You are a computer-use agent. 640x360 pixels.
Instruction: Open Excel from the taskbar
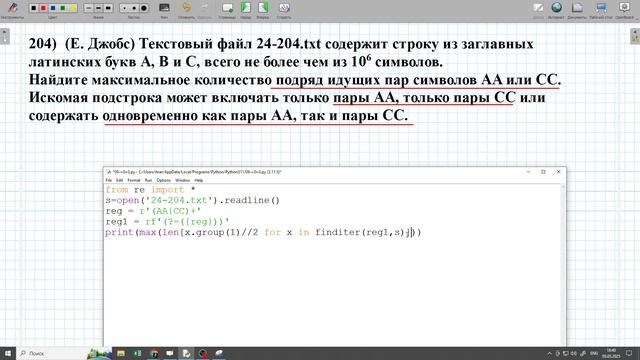point(137,353)
